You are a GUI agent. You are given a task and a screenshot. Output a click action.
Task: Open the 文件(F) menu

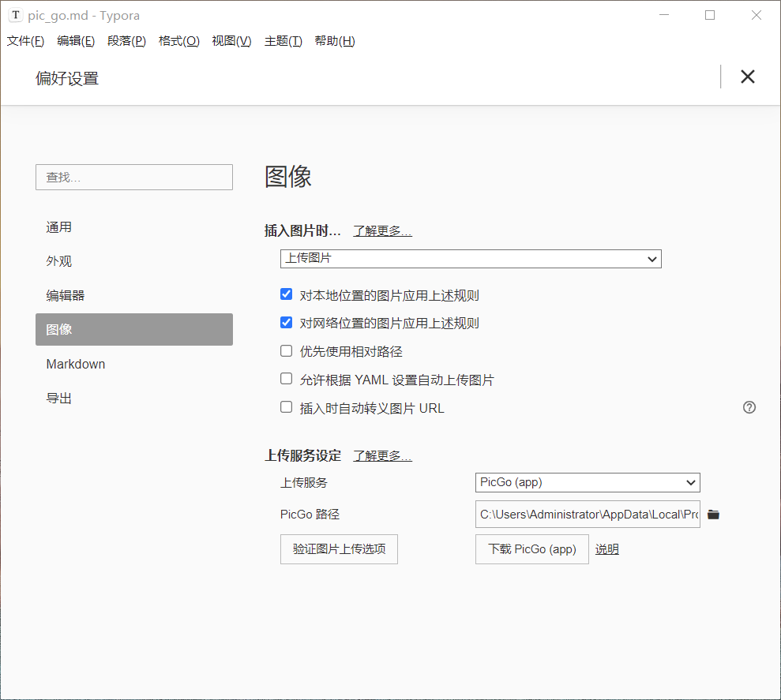pyautogui.click(x=25, y=41)
